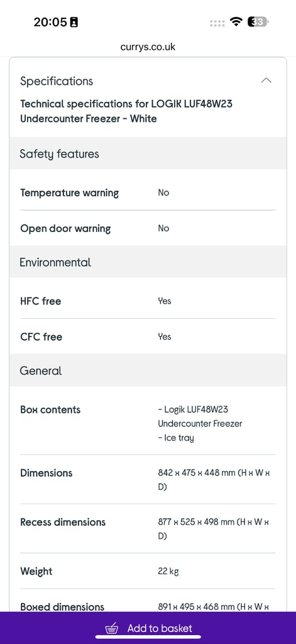Select the Environmental section header
296x644 pixels.
(148, 262)
